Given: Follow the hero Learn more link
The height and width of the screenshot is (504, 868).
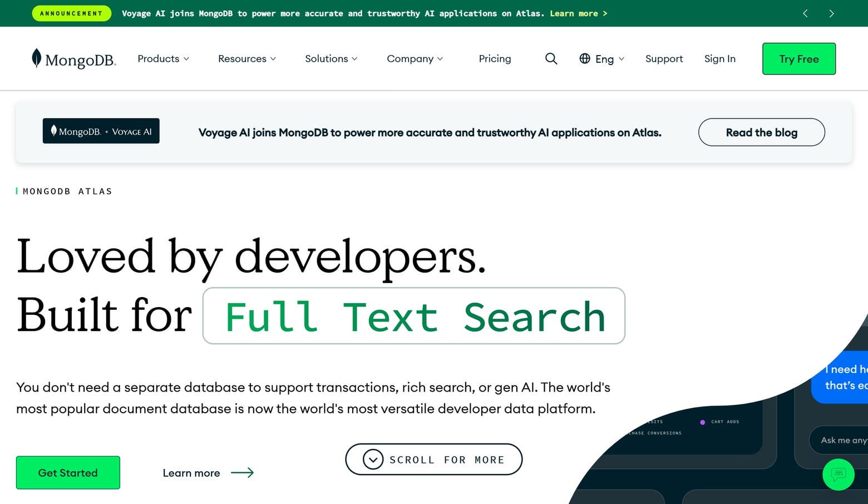Looking at the screenshot, I should [208, 473].
